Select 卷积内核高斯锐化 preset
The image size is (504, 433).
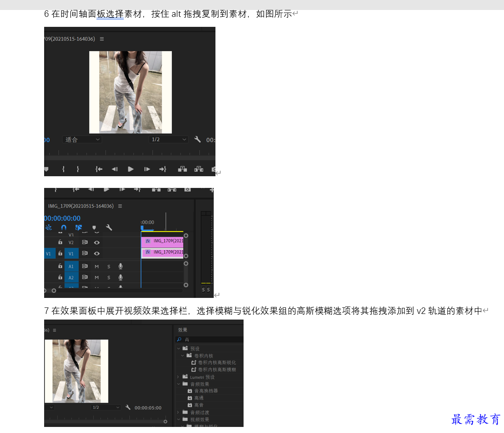217,362
